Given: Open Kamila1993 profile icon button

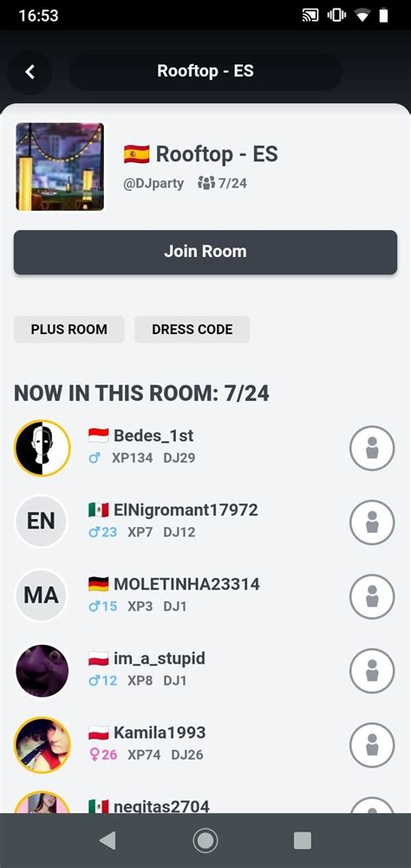Looking at the screenshot, I should pos(372,745).
